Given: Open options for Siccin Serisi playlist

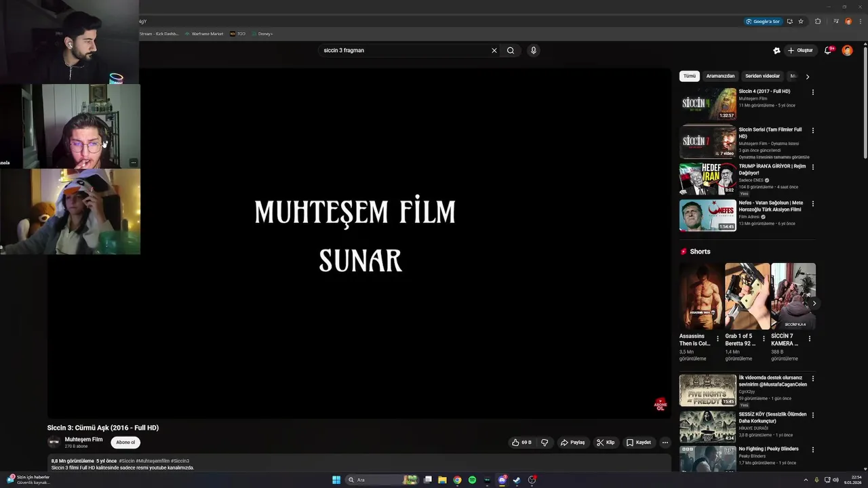Looking at the screenshot, I should pos(813,130).
